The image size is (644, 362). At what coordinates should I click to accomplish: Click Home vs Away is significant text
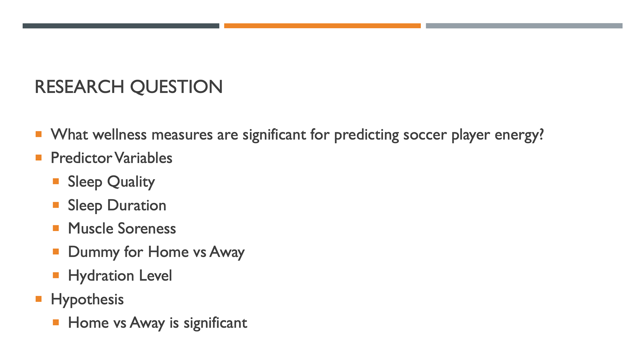[157, 323]
